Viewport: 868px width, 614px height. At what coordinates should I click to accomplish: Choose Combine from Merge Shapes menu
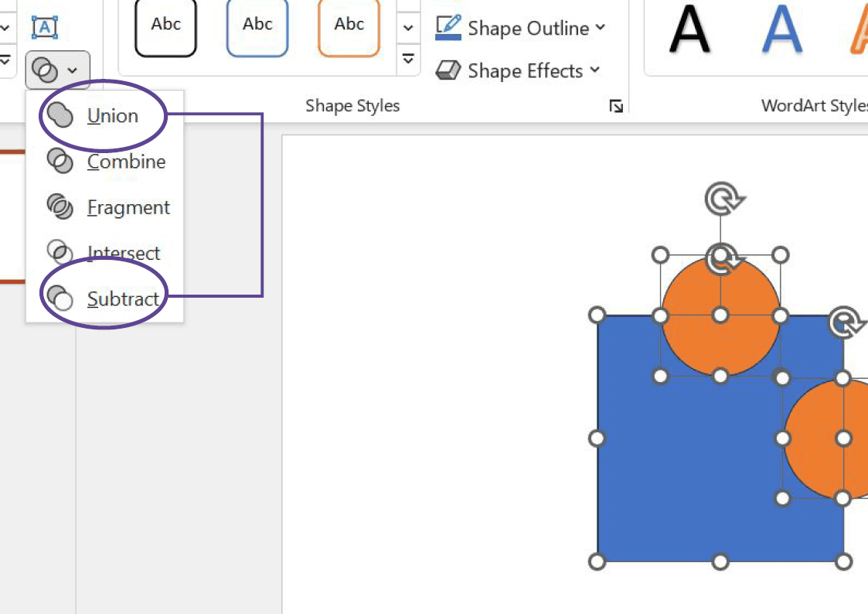tap(104, 161)
